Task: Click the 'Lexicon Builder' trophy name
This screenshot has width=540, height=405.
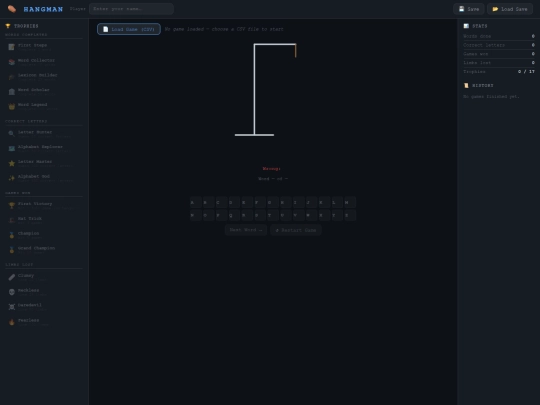Action: pyautogui.click(x=38, y=75)
